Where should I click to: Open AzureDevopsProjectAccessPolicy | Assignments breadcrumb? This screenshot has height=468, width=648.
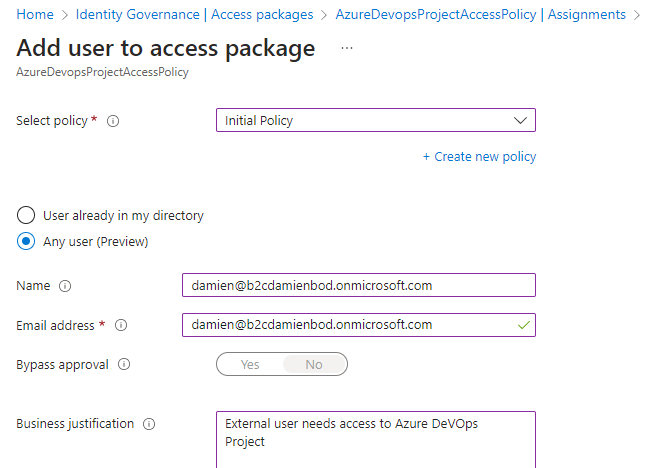point(480,15)
